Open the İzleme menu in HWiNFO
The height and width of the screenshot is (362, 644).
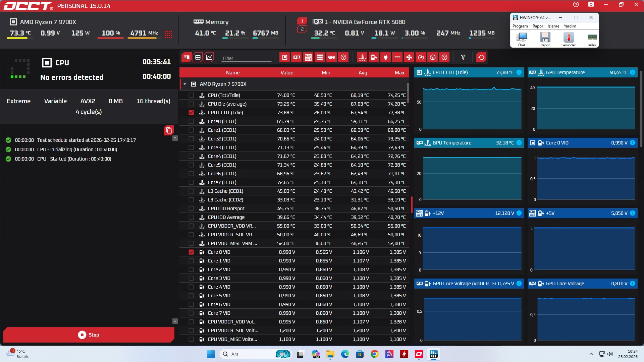[553, 26]
